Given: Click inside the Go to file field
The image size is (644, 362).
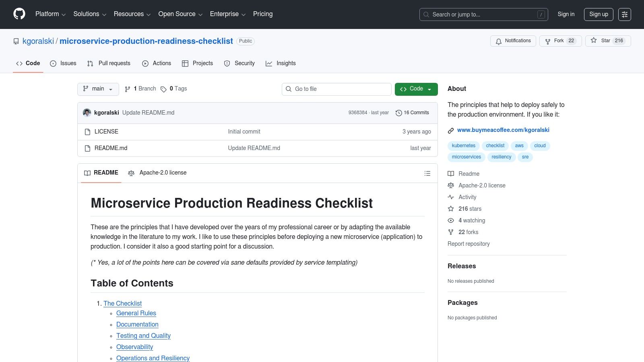Looking at the screenshot, I should click(336, 89).
